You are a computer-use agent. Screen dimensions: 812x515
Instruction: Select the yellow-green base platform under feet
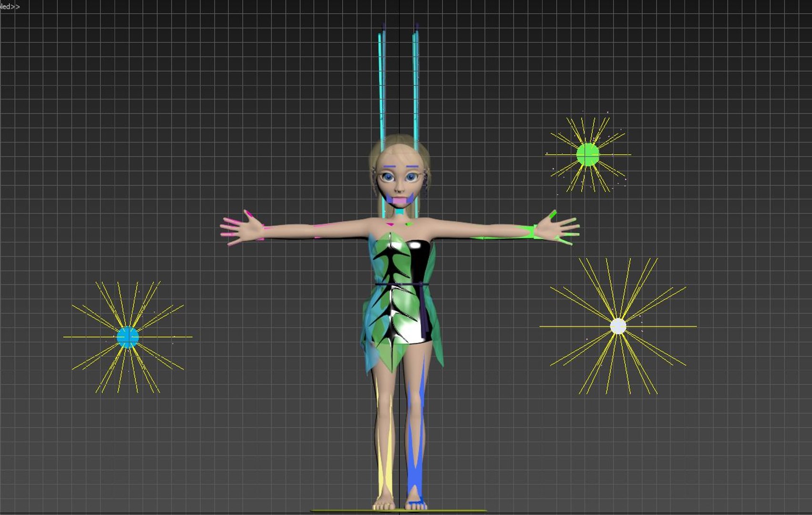pos(400,511)
